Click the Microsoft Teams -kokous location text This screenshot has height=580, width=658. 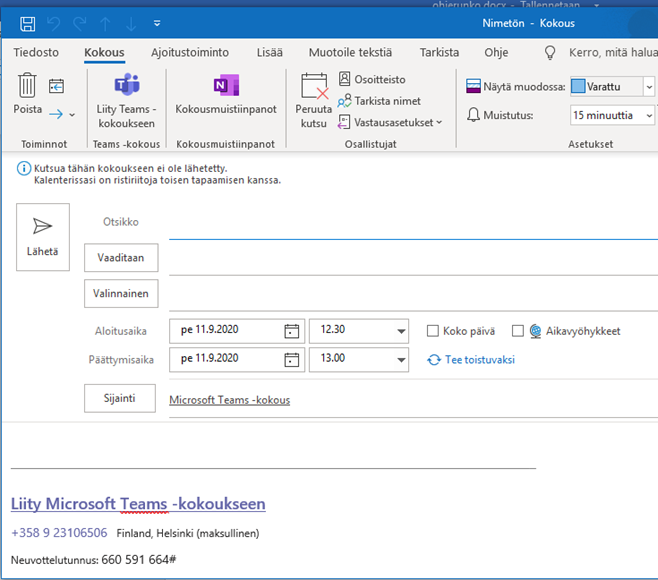pyautogui.click(x=230, y=400)
